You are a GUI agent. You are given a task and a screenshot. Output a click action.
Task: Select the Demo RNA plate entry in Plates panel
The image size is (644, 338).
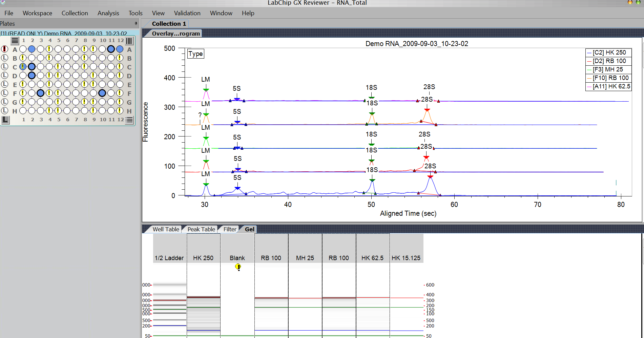coord(64,33)
